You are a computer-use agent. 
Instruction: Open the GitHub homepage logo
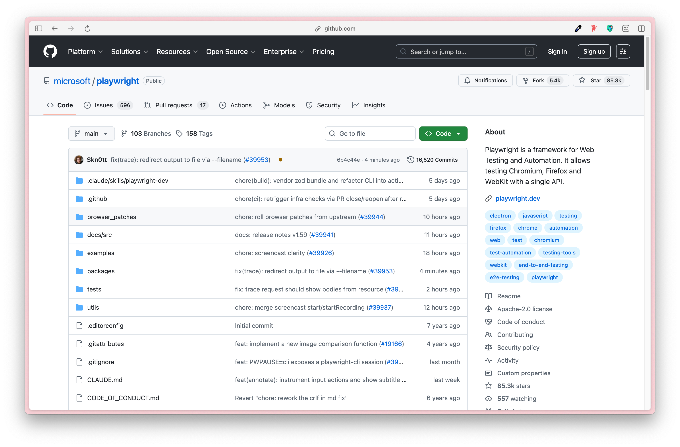point(50,51)
